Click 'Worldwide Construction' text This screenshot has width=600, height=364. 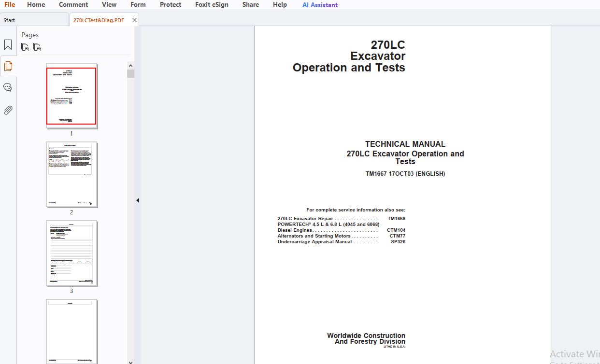[x=366, y=336]
